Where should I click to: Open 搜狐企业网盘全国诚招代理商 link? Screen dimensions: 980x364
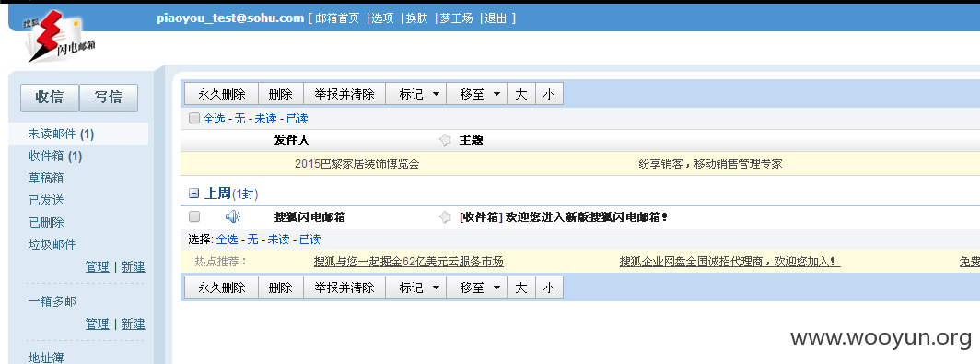[x=730, y=262]
